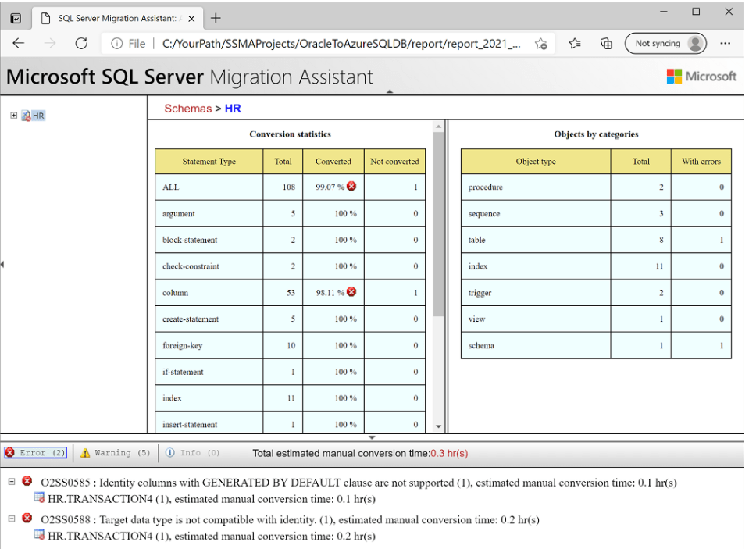Viewport: 756px width, 549px height.
Task: Click the HR.TRANSACTION4 table icon under O2SS0585
Action: pos(40,498)
